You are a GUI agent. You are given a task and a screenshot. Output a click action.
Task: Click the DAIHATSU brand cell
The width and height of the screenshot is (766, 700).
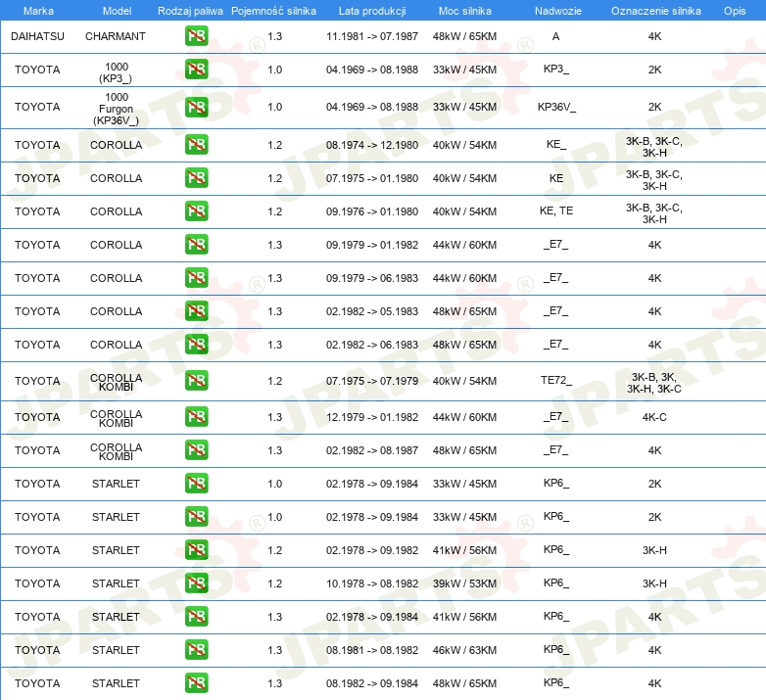point(37,36)
